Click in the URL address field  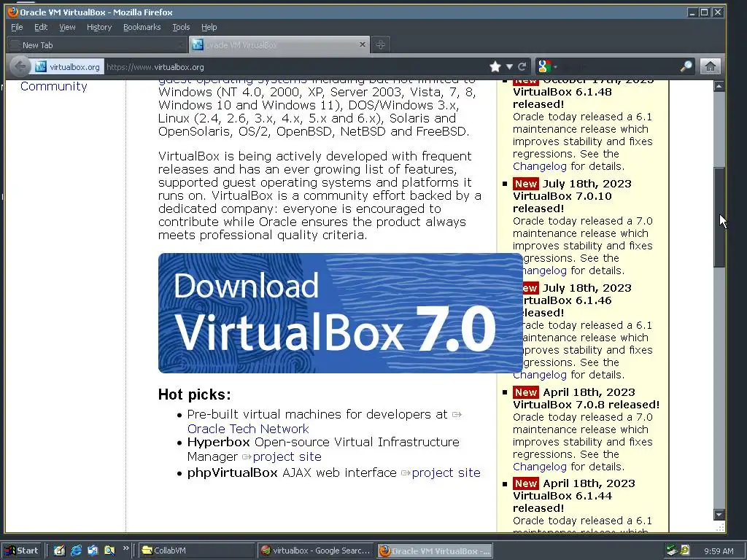[x=295, y=67]
